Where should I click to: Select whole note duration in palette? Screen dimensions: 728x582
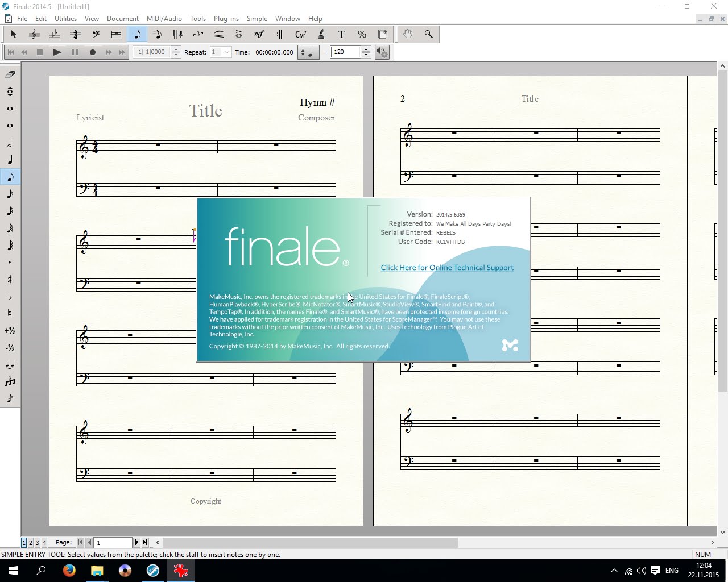10,126
